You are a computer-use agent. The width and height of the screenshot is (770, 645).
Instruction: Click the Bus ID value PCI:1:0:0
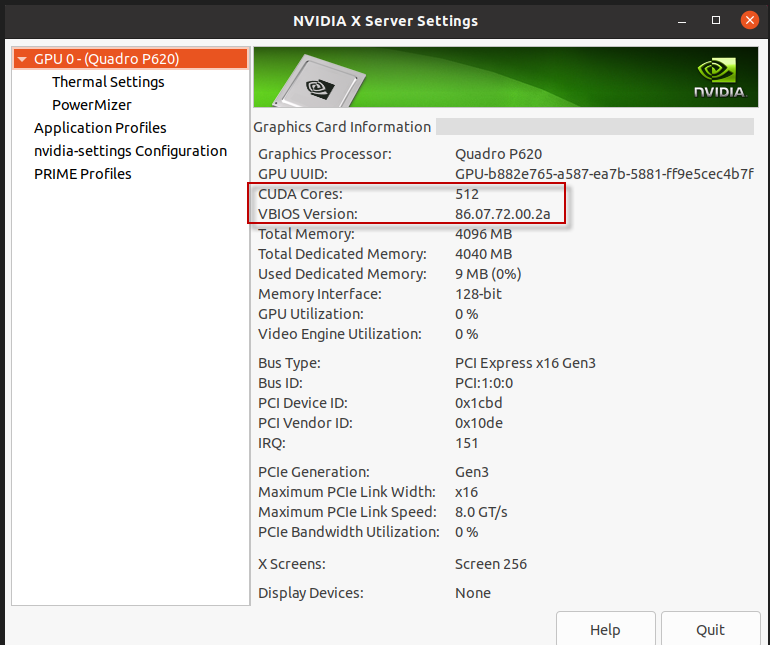484,383
